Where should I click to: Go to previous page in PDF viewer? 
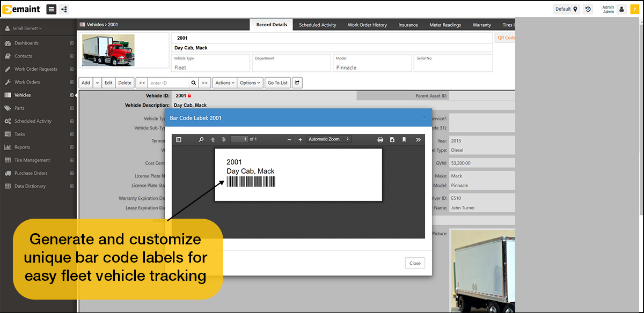click(213, 139)
